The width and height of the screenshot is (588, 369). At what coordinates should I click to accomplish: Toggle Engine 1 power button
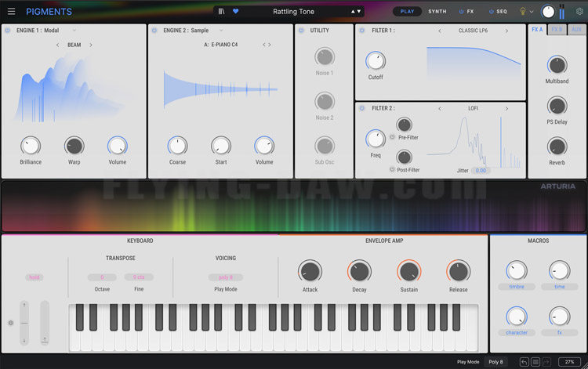click(8, 30)
